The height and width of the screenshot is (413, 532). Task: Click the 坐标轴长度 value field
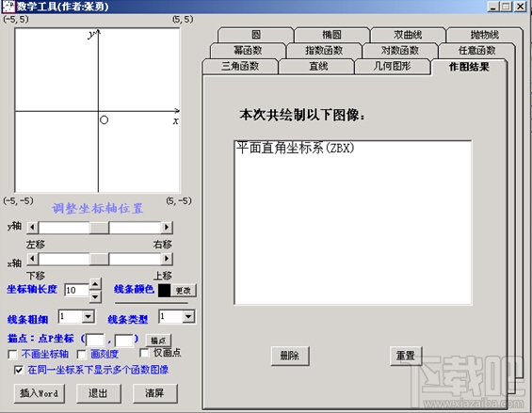(77, 291)
